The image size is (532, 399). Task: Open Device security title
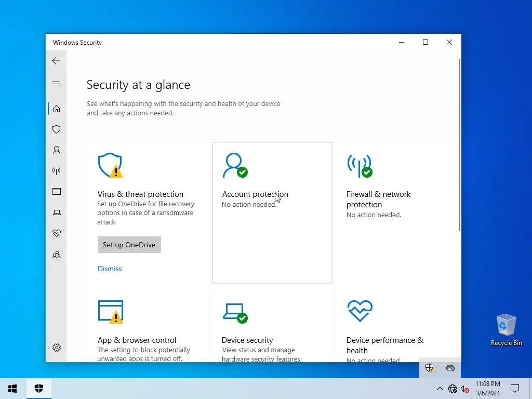point(247,340)
